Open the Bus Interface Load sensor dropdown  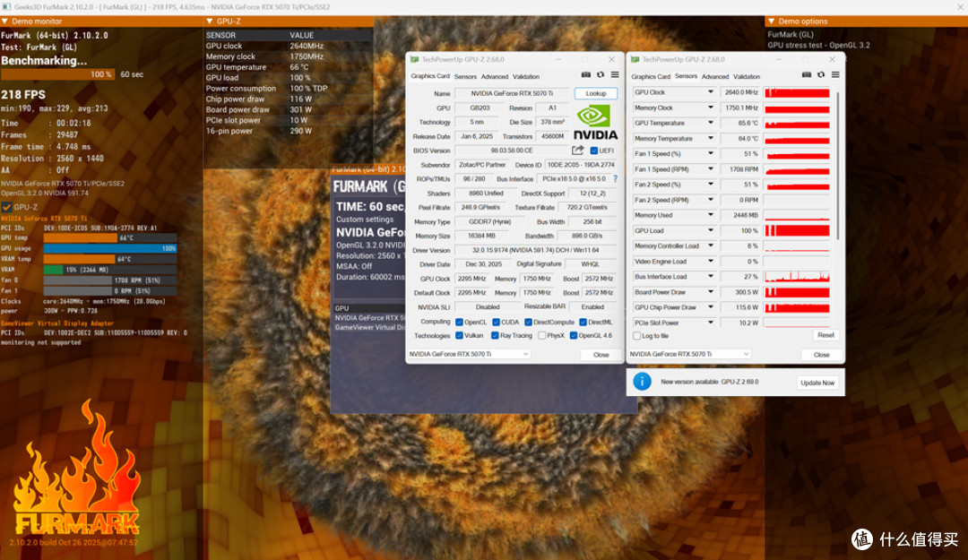click(x=711, y=277)
